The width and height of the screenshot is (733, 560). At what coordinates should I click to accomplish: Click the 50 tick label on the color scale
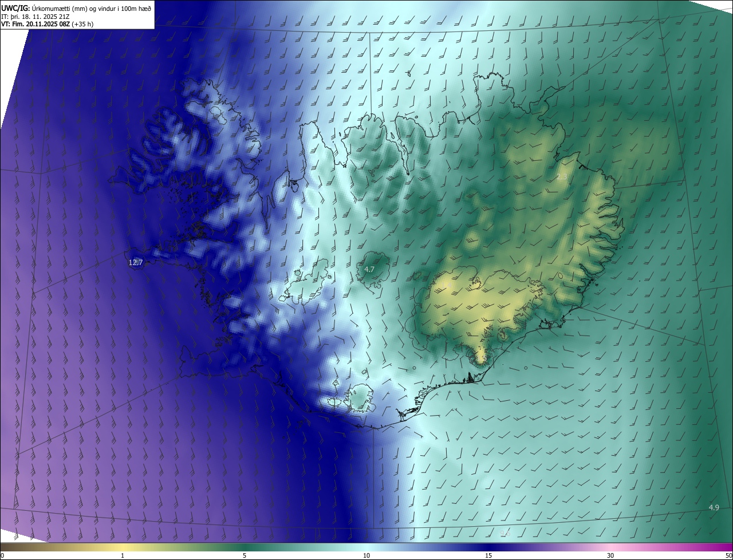click(x=728, y=555)
